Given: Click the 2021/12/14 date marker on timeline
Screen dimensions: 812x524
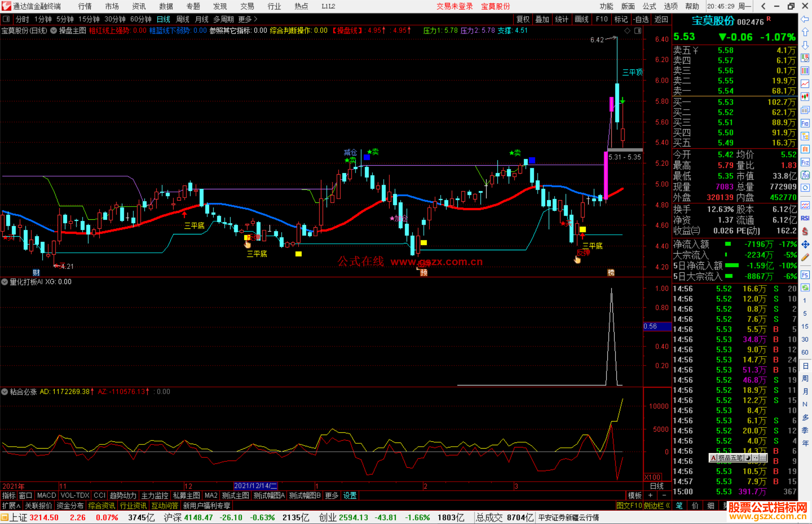Looking at the screenshot, I should point(256,486).
